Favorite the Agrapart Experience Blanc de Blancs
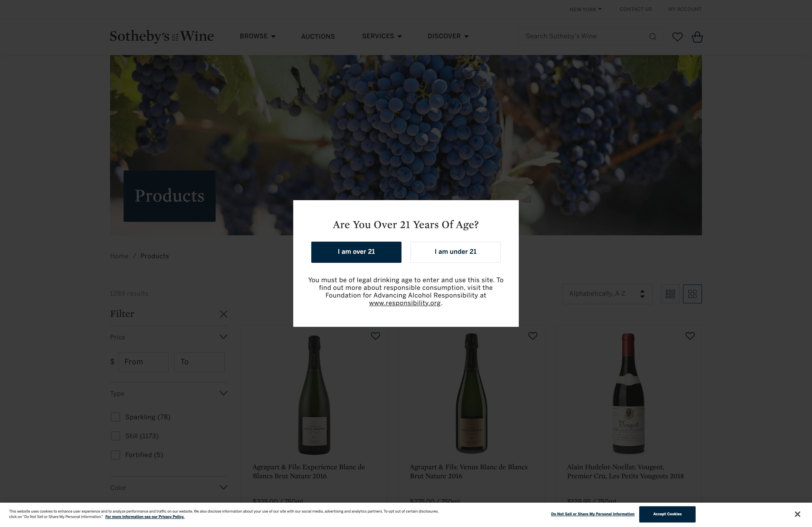The height and width of the screenshot is (527, 812). click(375, 336)
